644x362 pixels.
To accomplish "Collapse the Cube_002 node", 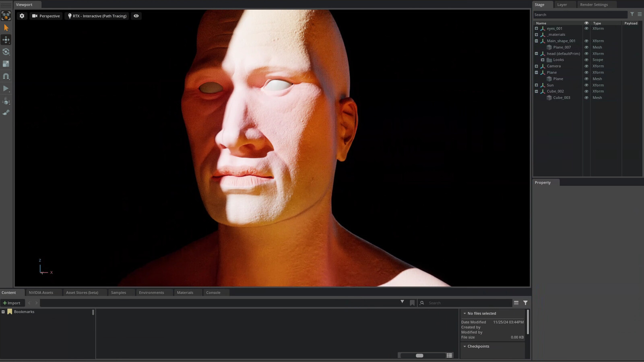I will 536,91.
